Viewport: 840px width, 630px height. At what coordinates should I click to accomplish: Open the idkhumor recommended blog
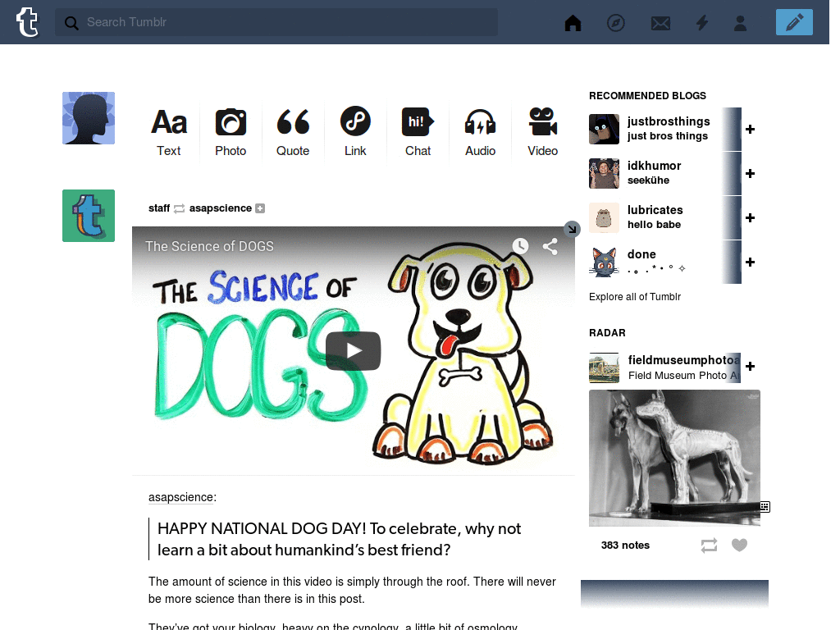pos(654,166)
